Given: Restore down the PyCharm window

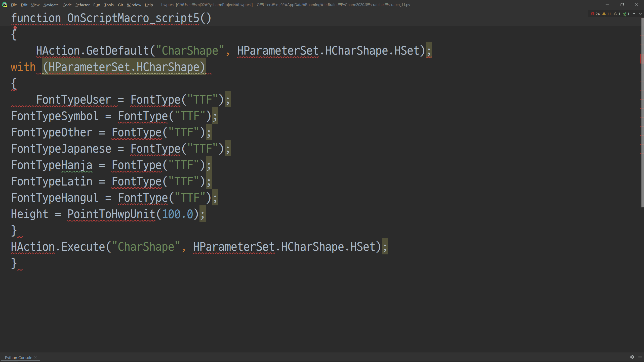Looking at the screenshot, I should (x=622, y=5).
